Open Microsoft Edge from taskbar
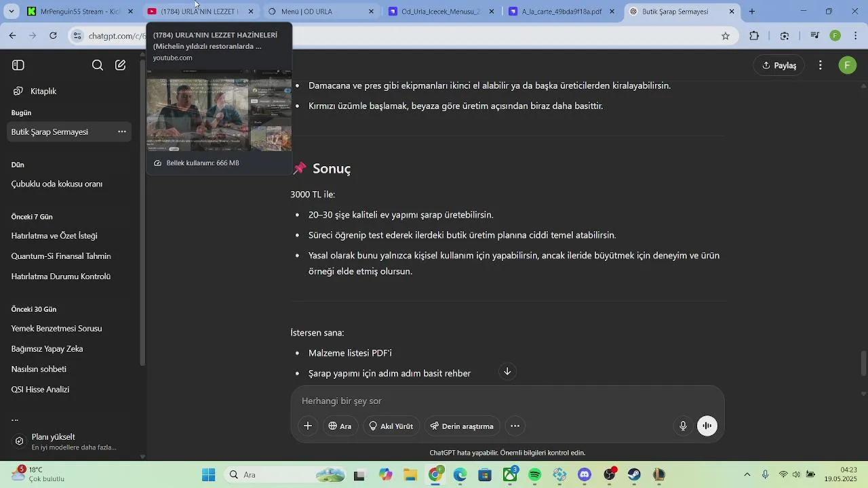 (x=460, y=475)
